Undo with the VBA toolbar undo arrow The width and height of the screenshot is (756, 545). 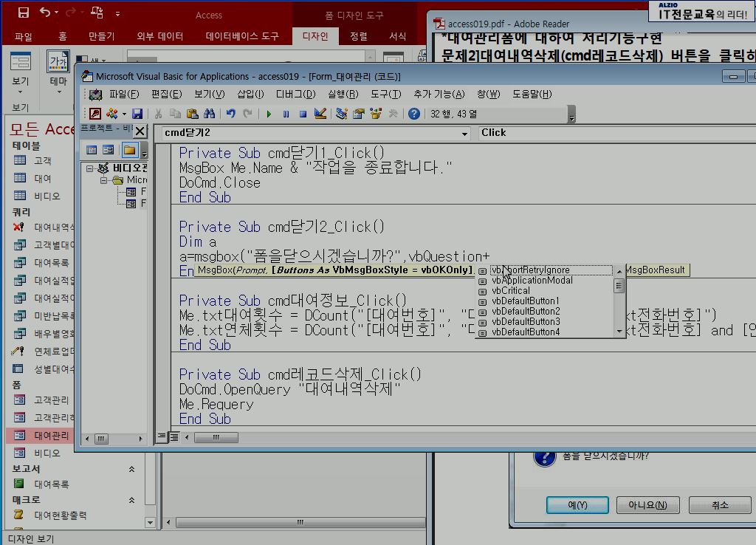[231, 114]
